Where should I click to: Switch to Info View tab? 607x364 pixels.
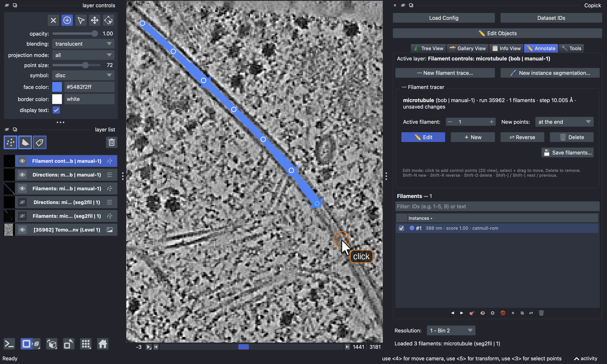507,49
